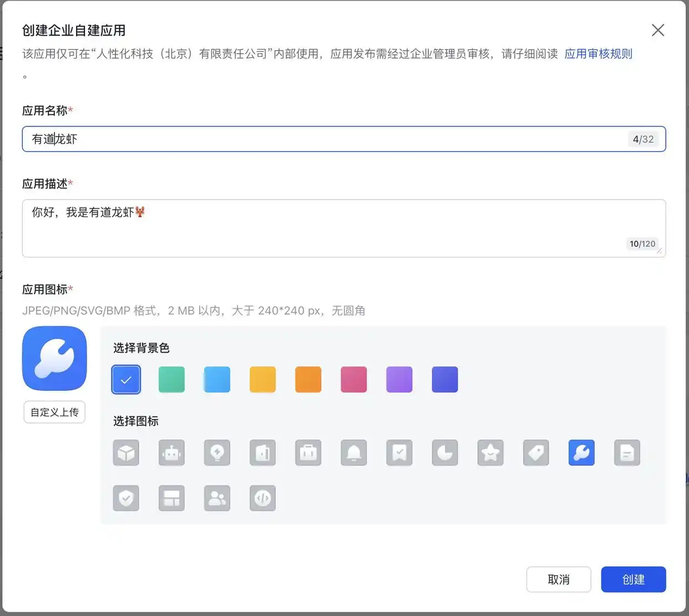Select the price tag icon

(x=535, y=453)
